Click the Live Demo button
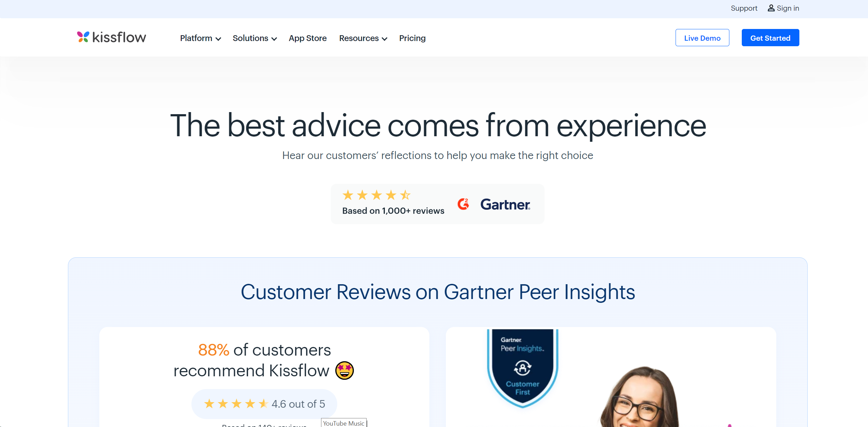Screen dimensions: 868x427 click(702, 38)
